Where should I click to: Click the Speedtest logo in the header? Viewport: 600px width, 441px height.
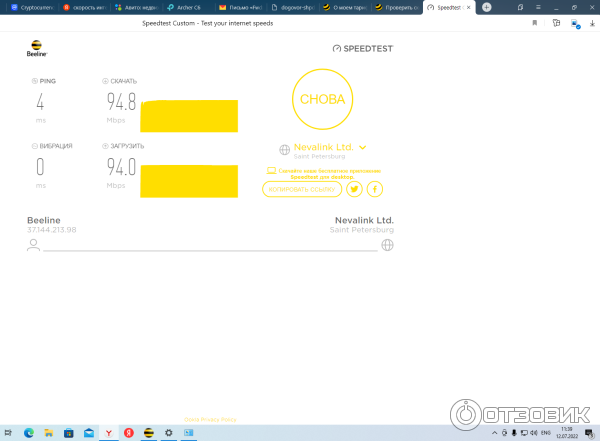pyautogui.click(x=365, y=48)
